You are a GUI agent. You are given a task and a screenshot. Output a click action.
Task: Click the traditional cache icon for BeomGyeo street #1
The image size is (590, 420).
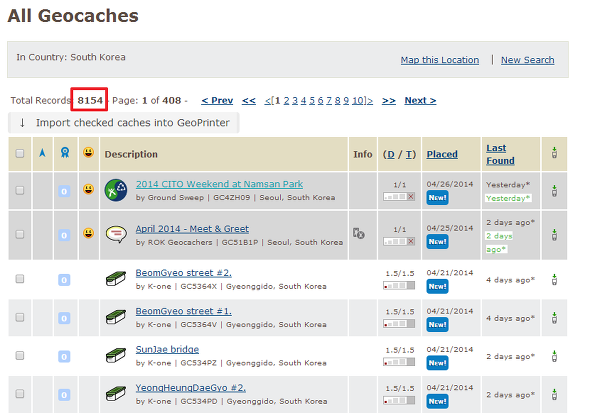(116, 317)
